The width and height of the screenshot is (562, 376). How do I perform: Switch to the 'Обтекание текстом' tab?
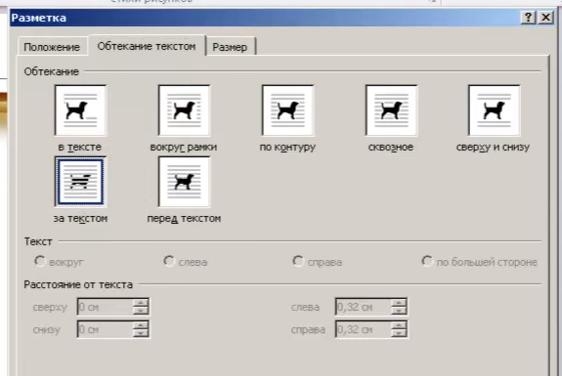pos(147,46)
